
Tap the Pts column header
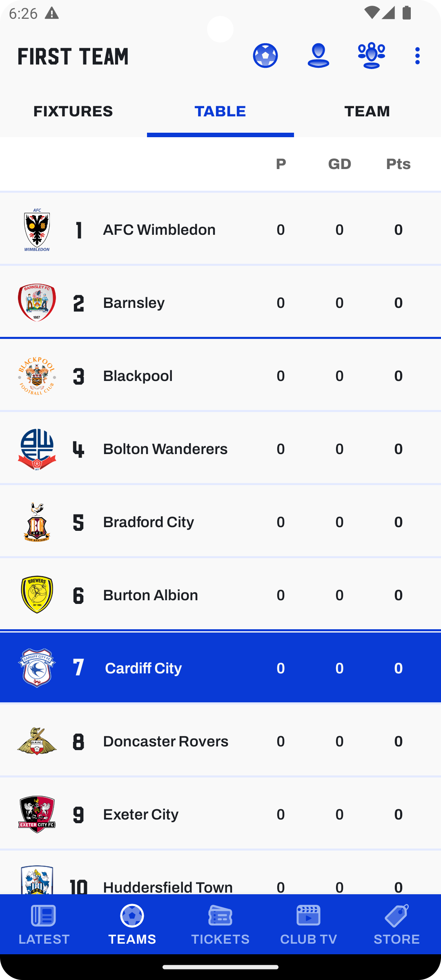(x=398, y=164)
